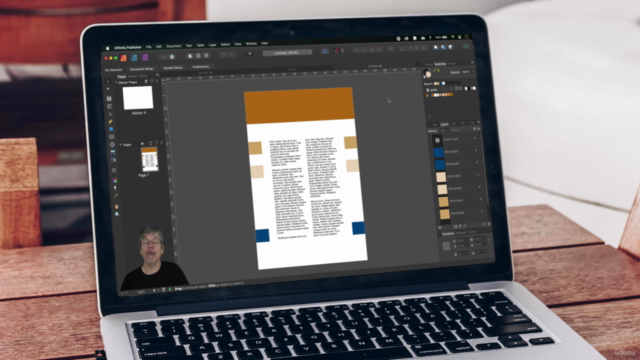Switch to the Transform tab
Image resolution: width=640 pixels, height=360 pixels.
448,233
